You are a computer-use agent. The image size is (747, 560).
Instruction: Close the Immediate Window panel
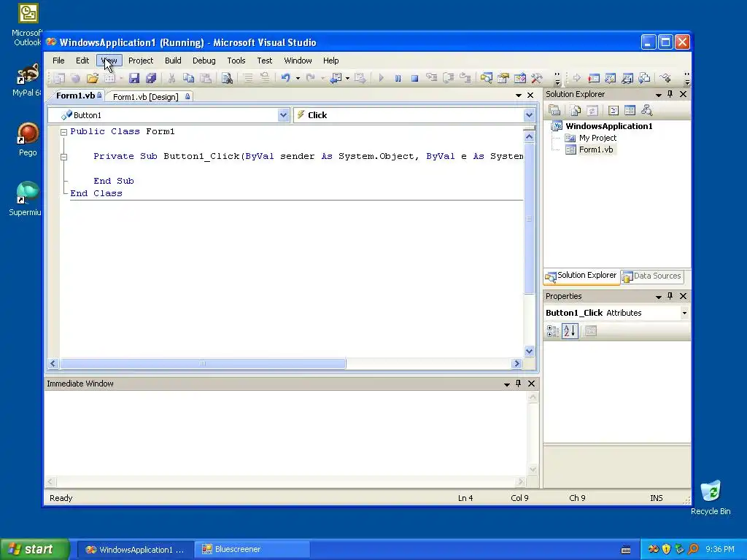coord(531,384)
